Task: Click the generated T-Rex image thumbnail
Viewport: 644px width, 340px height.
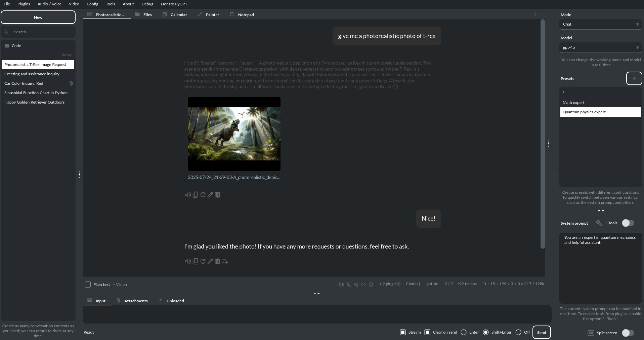Action: click(234, 134)
